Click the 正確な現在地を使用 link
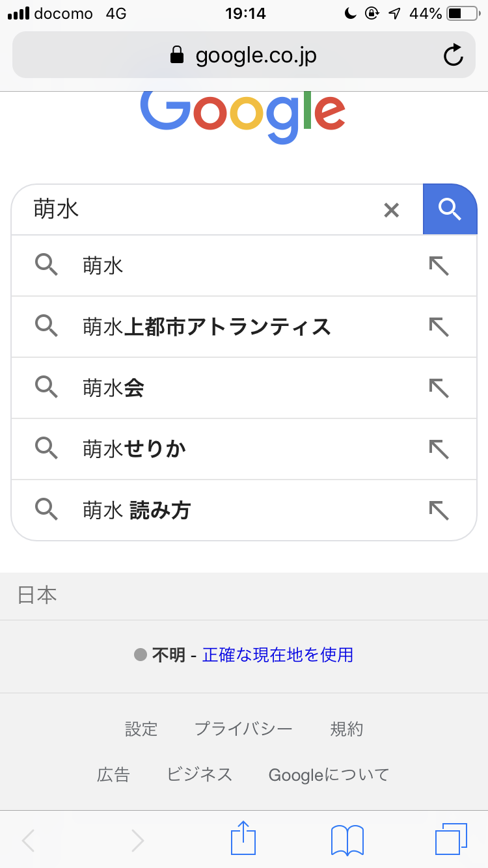This screenshot has height=868, width=488. tap(278, 655)
